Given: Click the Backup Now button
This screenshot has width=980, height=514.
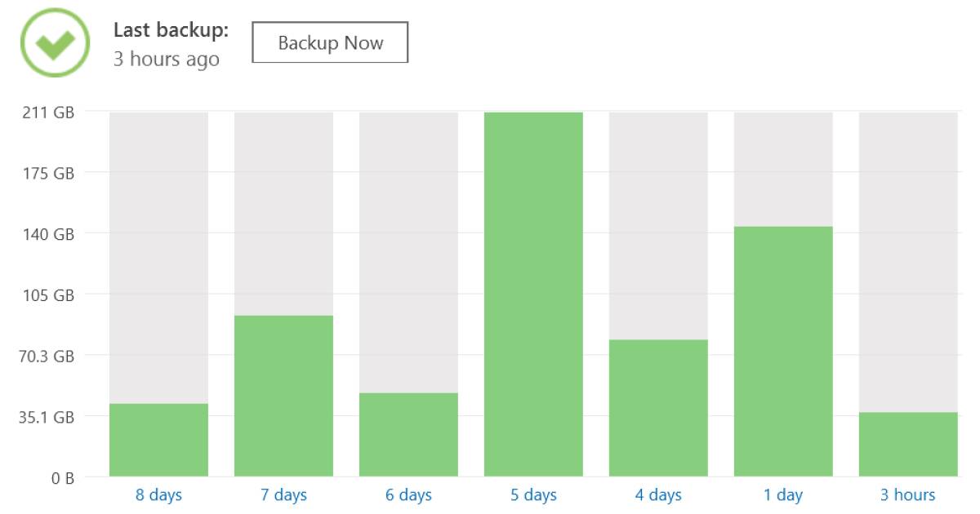Looking at the screenshot, I should pos(330,42).
